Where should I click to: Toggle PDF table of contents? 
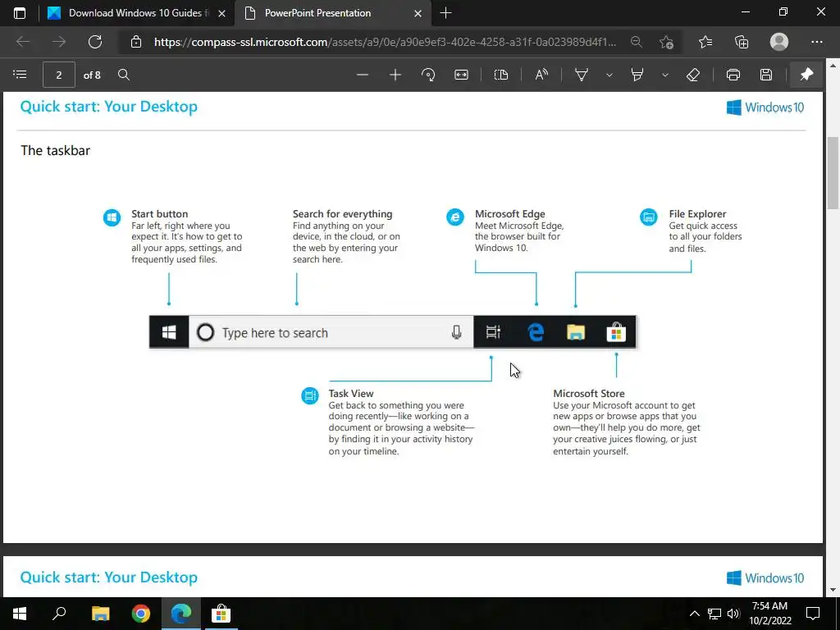click(20, 75)
